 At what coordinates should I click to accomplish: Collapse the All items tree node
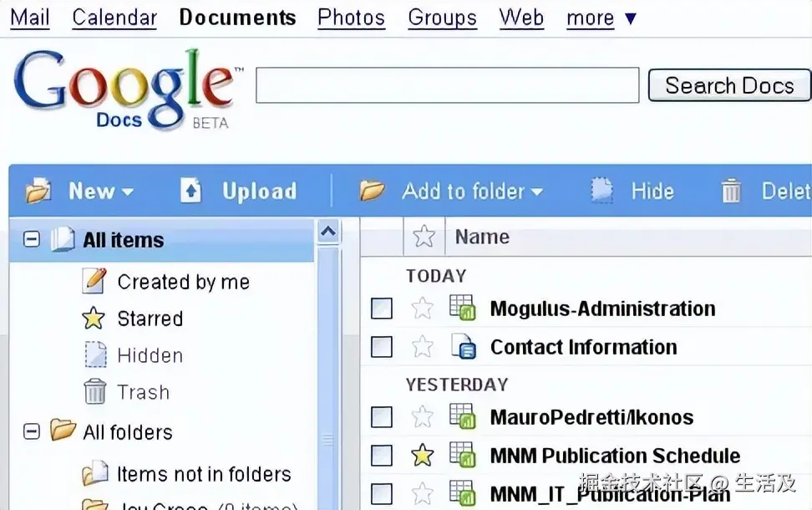pos(32,239)
